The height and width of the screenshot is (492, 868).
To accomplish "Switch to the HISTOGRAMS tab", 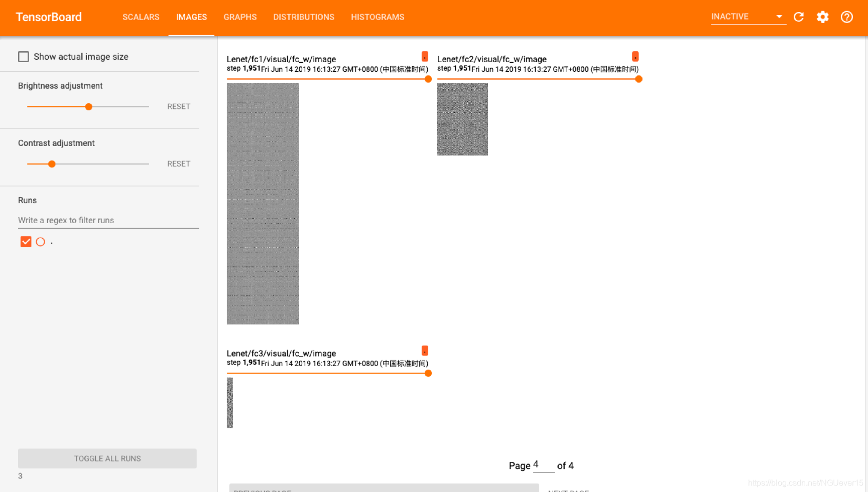I will 378,17.
